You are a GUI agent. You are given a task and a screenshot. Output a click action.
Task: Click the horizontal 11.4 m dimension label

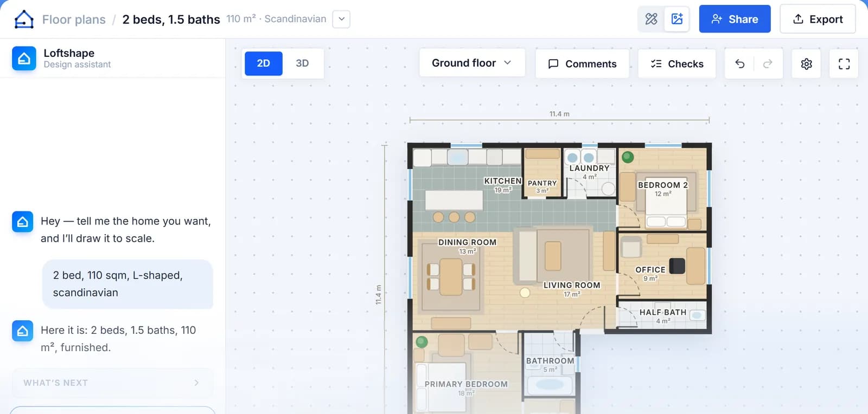(559, 114)
